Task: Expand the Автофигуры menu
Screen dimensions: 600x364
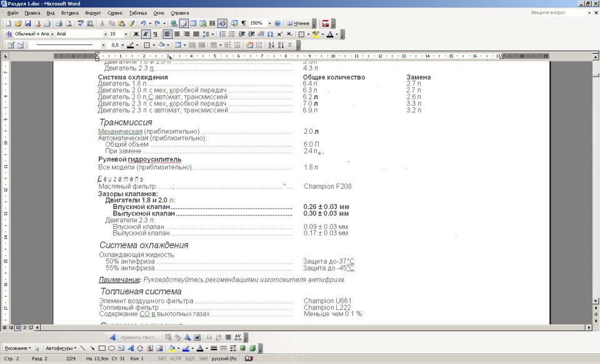Action: pyautogui.click(x=61, y=348)
